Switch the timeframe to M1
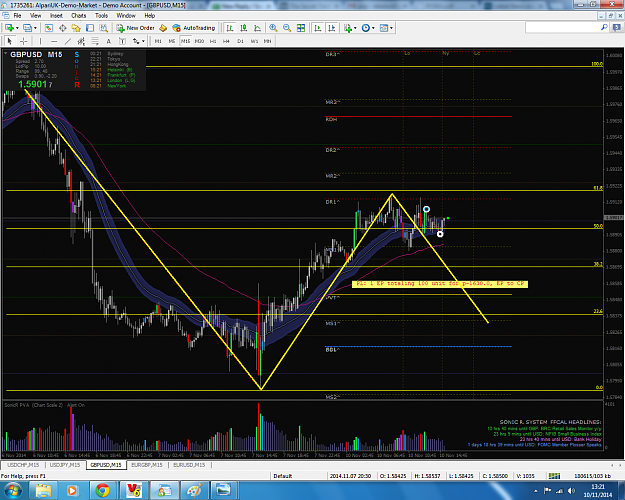The height and width of the screenshot is (500, 625). tap(158, 41)
